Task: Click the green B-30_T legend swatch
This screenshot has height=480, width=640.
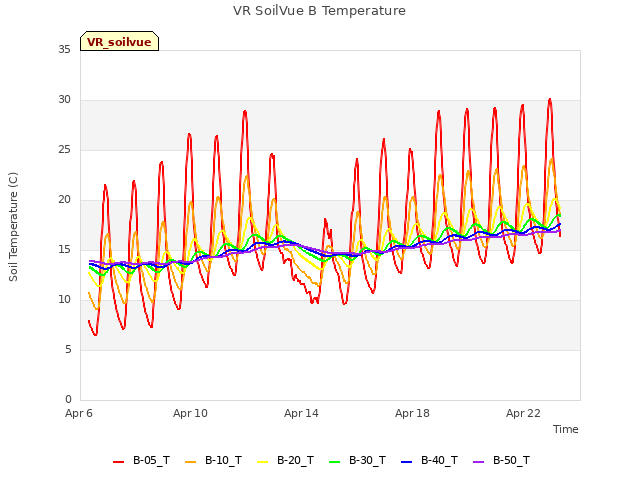Action: click(x=334, y=462)
